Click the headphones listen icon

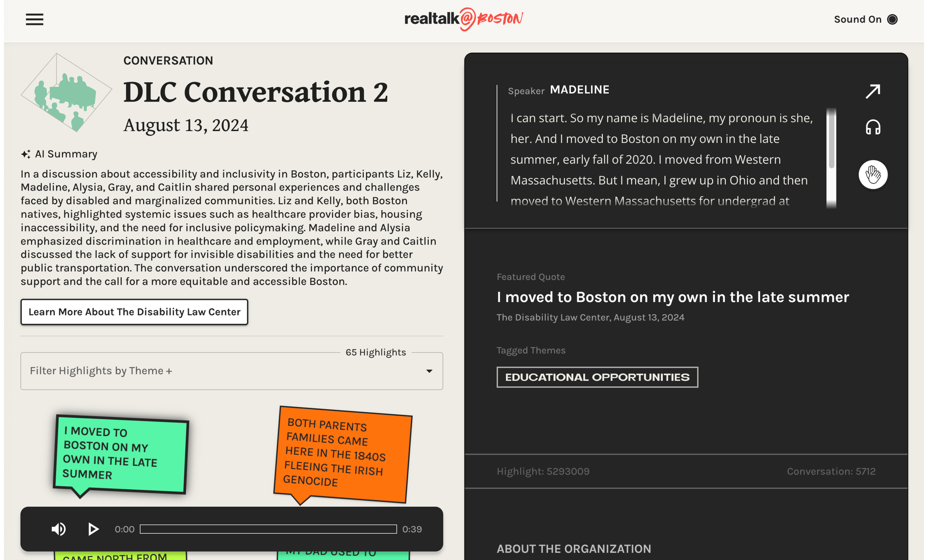[x=873, y=127]
